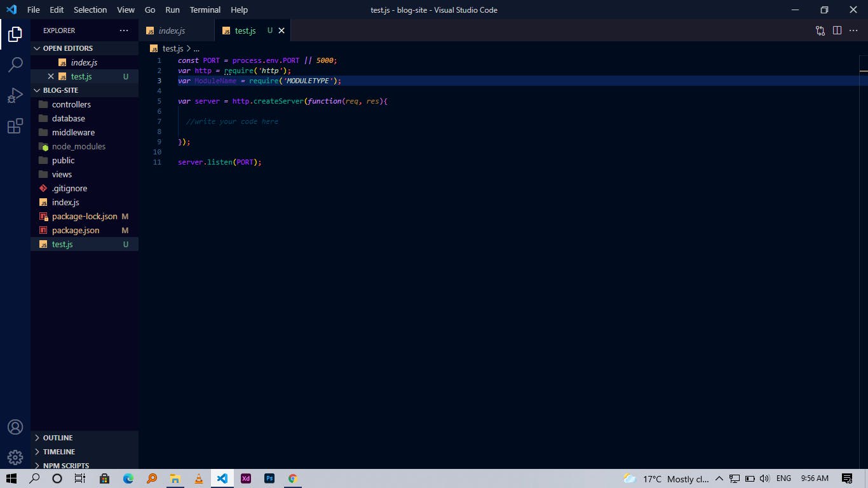Open the Run menu
This screenshot has width=868, height=488.
click(172, 10)
